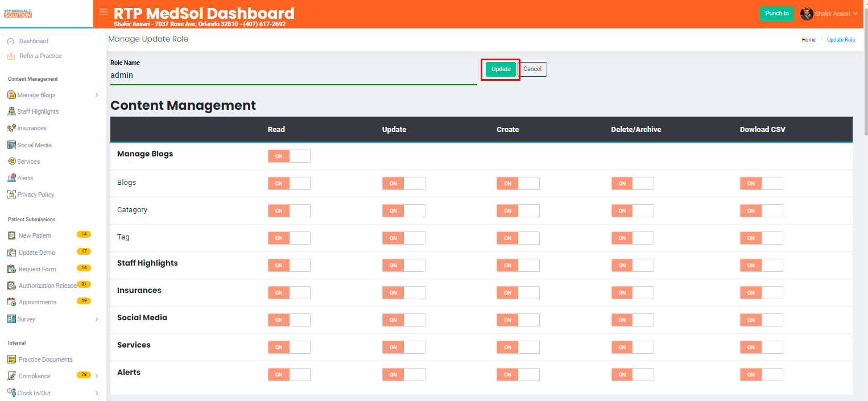Screen dimensions: 868x401
Task: Toggle Alerts Dowload CSV switch
Action: (x=762, y=374)
